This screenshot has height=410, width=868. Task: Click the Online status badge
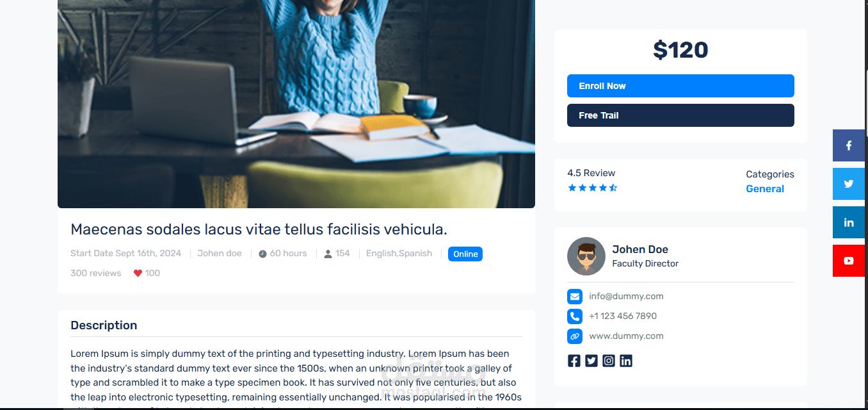465,254
